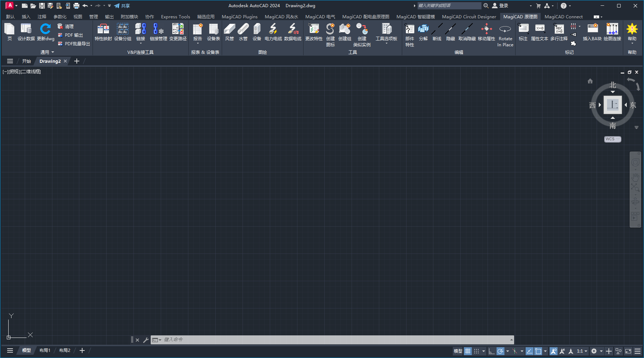644x358 pixels.
Task: Select the 数据电缆 data cable tool
Action: (293, 32)
